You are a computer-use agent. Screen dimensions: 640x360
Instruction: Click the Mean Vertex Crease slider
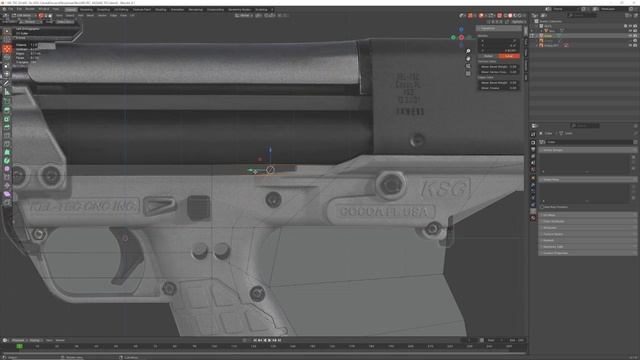pos(498,72)
